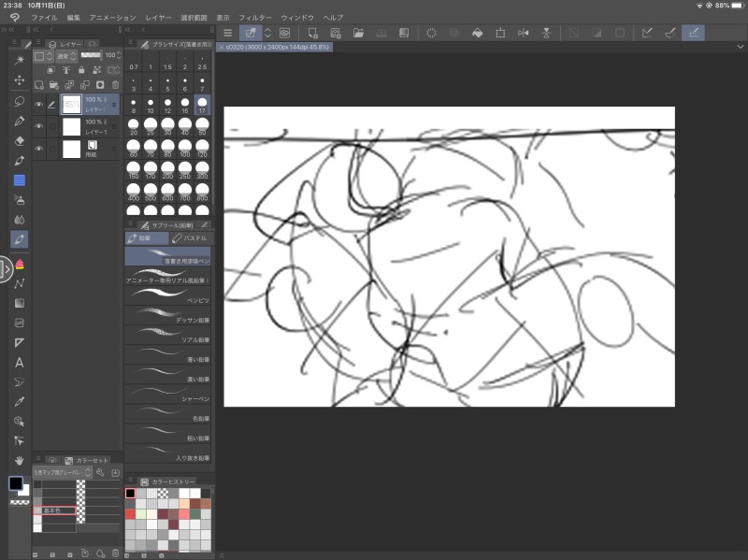Hide the second レイヤー1 layer
Screen dimensions: 748x560
[x=39, y=126]
